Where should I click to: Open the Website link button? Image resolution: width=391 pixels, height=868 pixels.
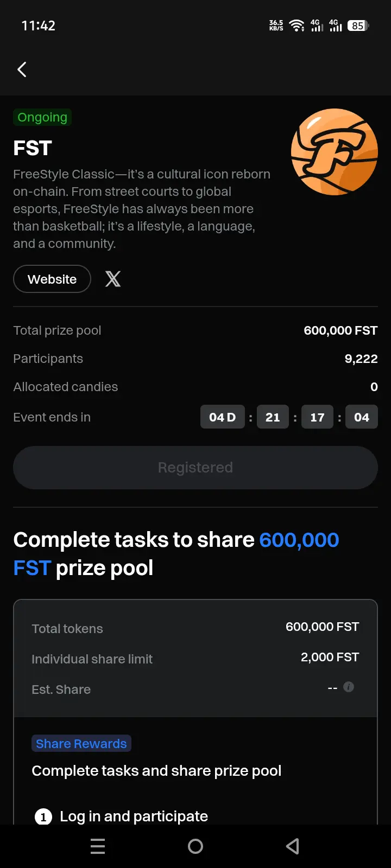click(52, 279)
